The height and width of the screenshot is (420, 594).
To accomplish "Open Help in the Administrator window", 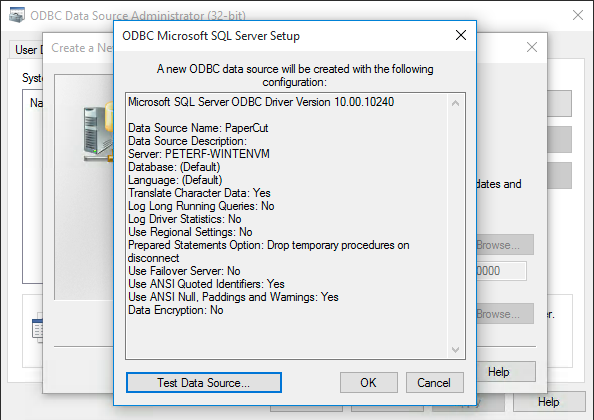I will click(549, 401).
